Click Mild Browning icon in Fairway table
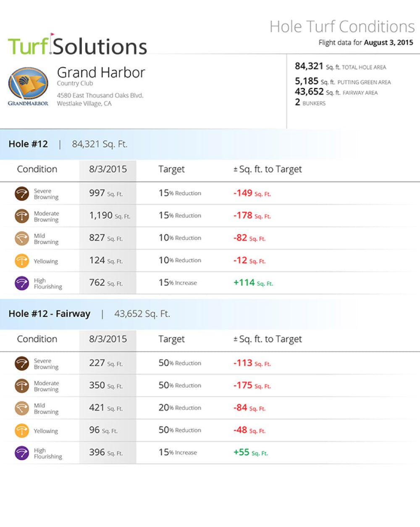 tap(22, 408)
